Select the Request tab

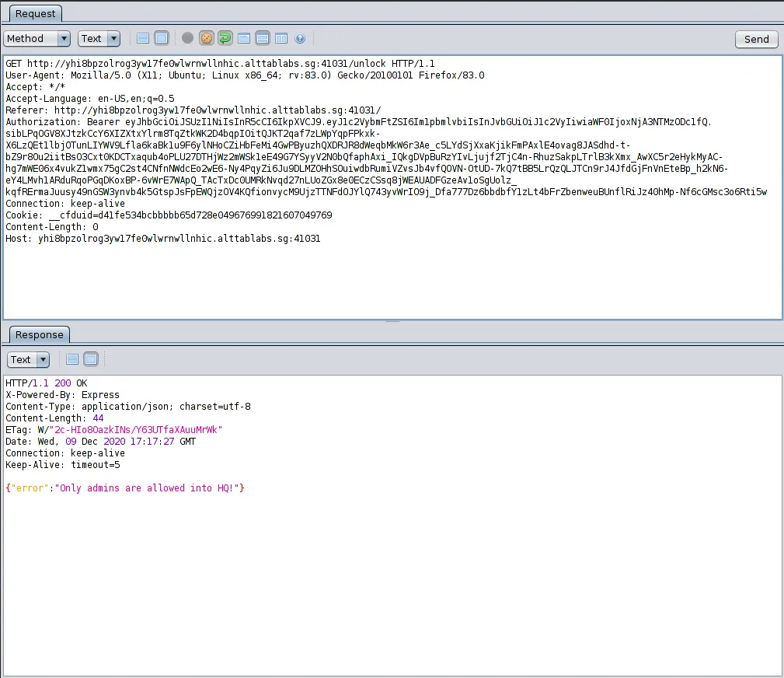coord(36,13)
